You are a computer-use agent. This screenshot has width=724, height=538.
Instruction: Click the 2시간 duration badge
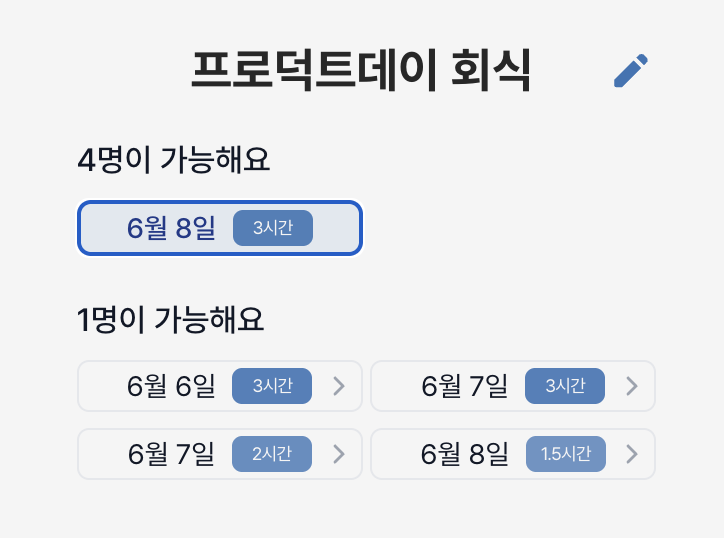(272, 454)
